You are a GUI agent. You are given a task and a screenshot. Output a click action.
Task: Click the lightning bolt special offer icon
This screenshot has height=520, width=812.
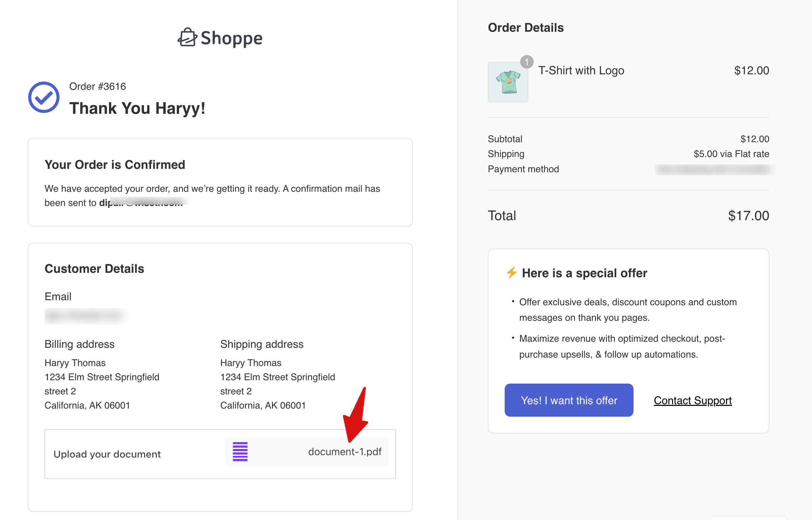point(511,273)
